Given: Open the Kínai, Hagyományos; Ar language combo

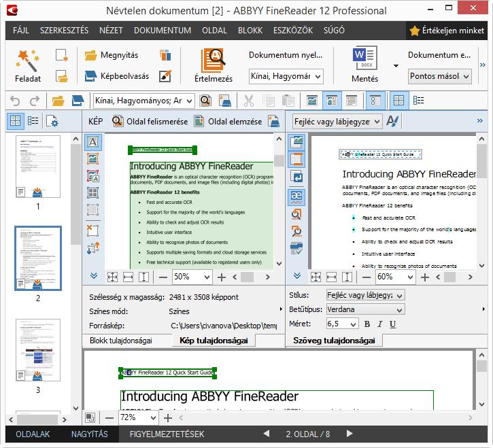Looking at the screenshot, I should (x=143, y=101).
